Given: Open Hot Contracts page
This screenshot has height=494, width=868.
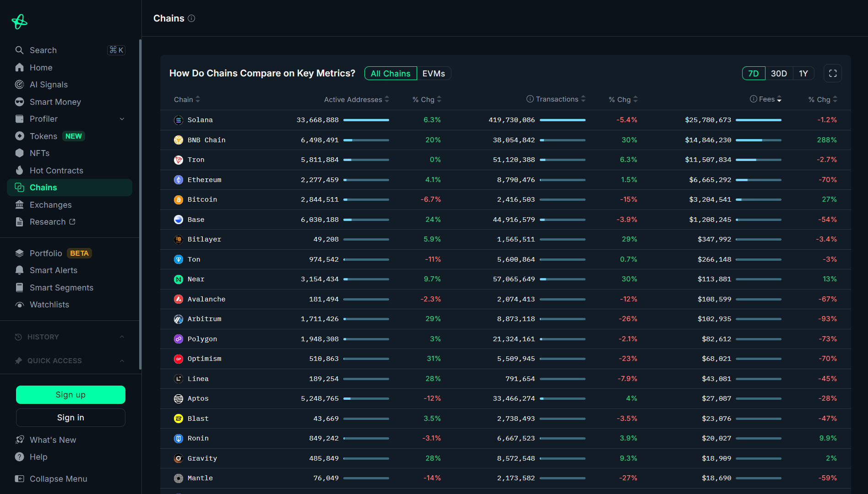Looking at the screenshot, I should 70,170.
